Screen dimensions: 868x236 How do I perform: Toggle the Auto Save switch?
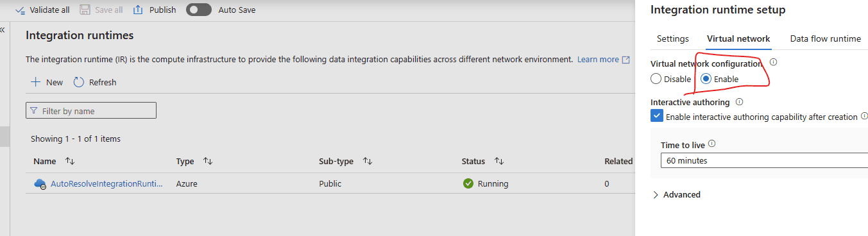point(198,10)
